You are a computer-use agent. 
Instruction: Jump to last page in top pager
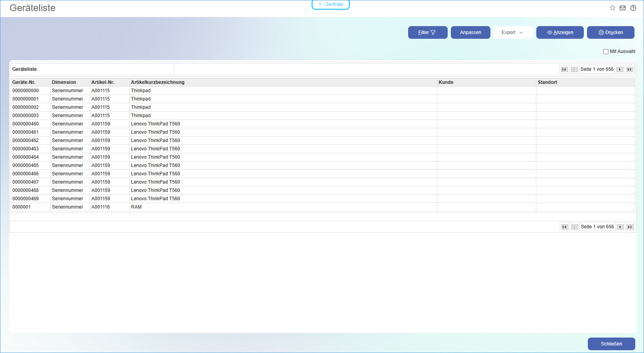click(x=629, y=70)
